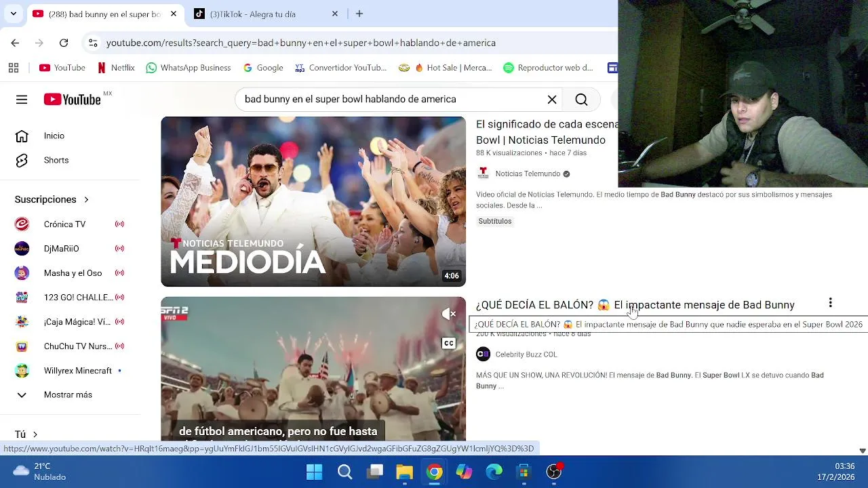Open El significado de cada escena video title
Viewport: 868px width, 488px height.
point(547,132)
